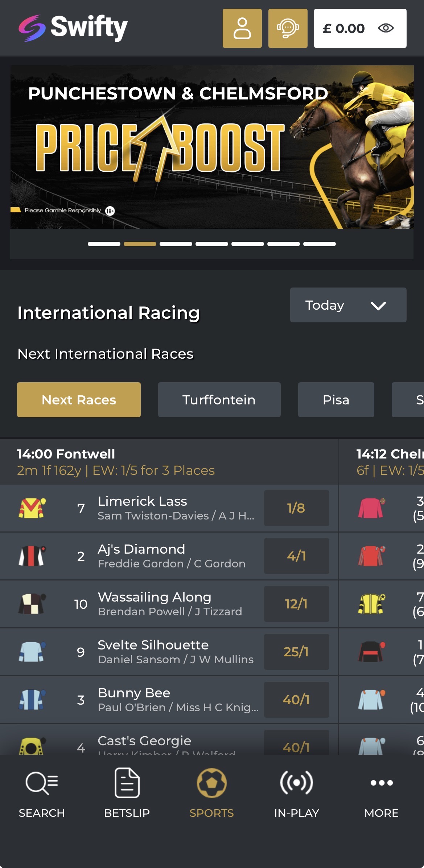Expand the Today date dropdown

(348, 305)
